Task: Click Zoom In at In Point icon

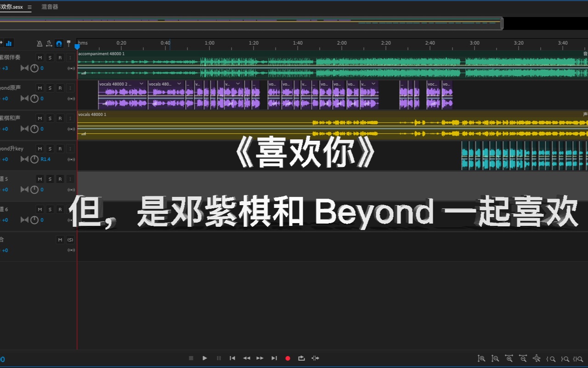Action: coord(552,358)
